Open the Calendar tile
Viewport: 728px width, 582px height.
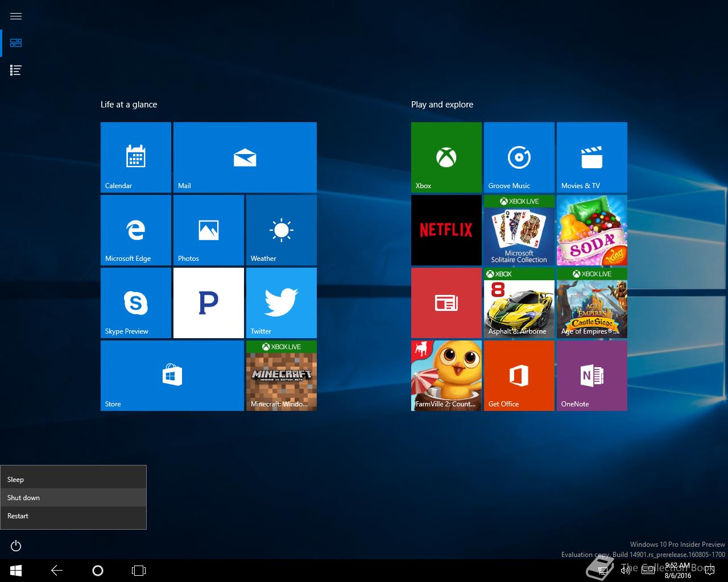(136, 157)
